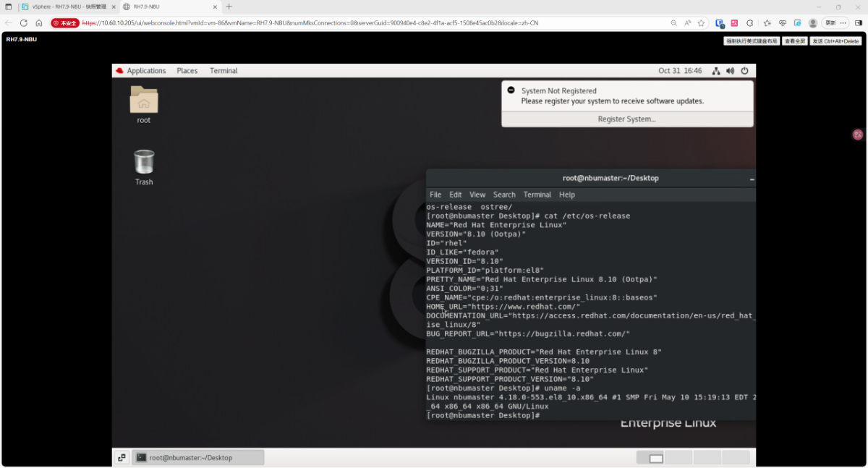868x468 pixels.
Task: Click the uname -a command line
Action: point(503,388)
